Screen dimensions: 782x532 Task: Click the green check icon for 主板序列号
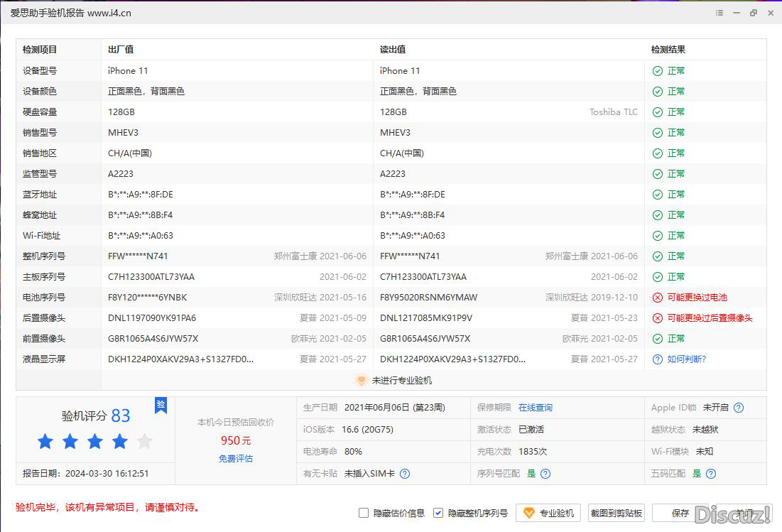(657, 277)
